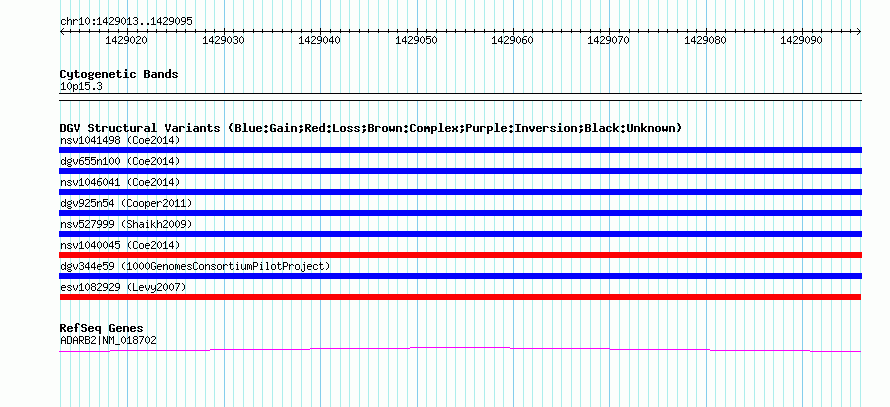The width and height of the screenshot is (890, 407).
Task: Click the blue gain bar for nsv1046041
Action: point(460,192)
